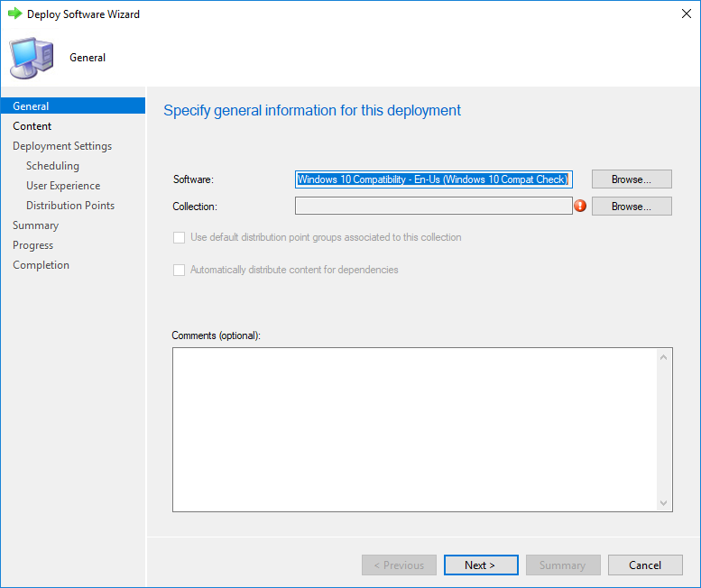701x588 pixels.
Task: Select the General step in the sidebar
Action: pyautogui.click(x=73, y=106)
